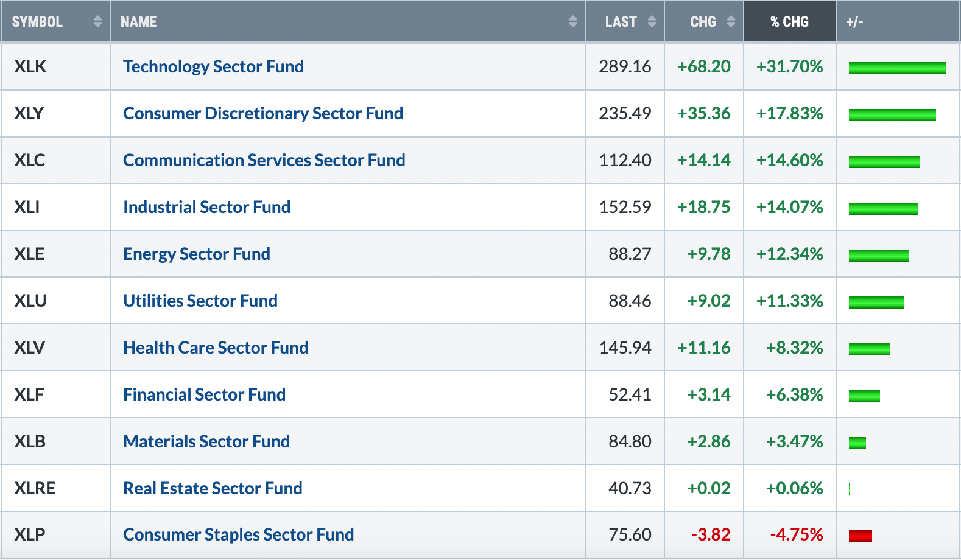Select the Industrial Sector Fund link
This screenshot has width=961, height=560.
pos(206,207)
